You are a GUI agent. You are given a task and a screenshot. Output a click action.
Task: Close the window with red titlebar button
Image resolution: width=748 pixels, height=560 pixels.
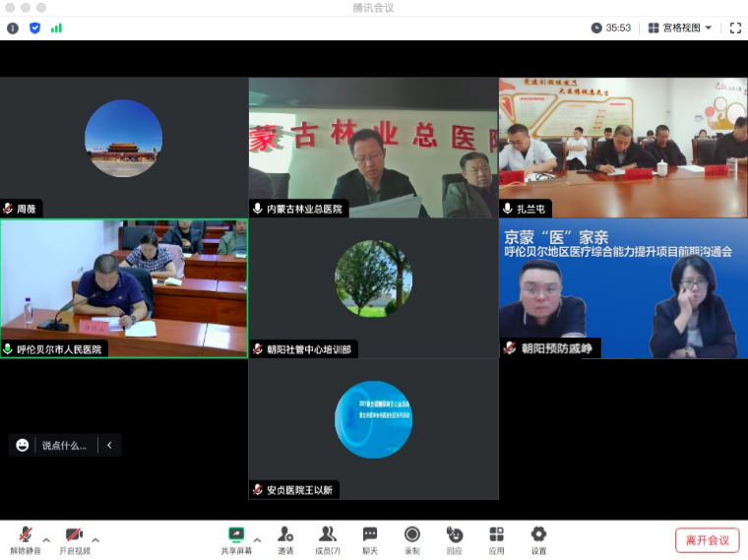coord(10,8)
